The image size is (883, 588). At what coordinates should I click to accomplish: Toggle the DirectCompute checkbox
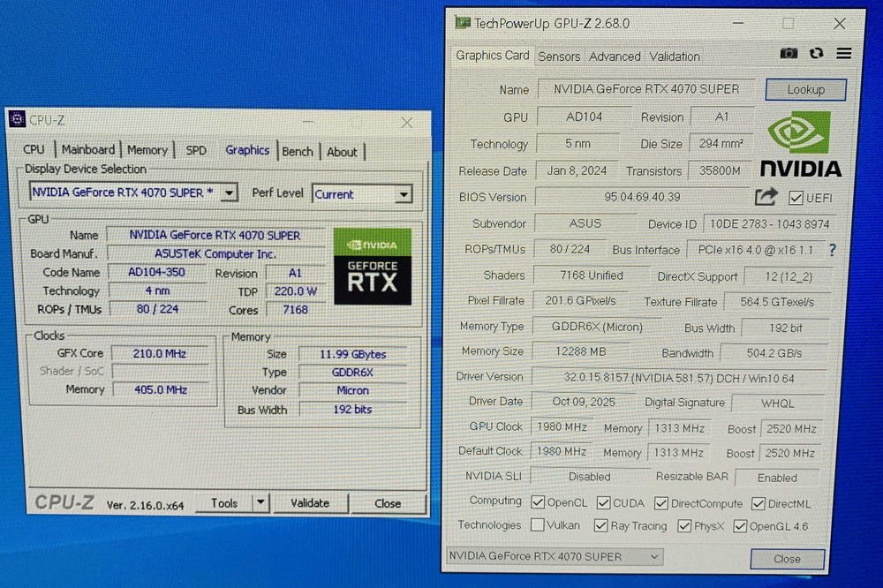click(661, 503)
